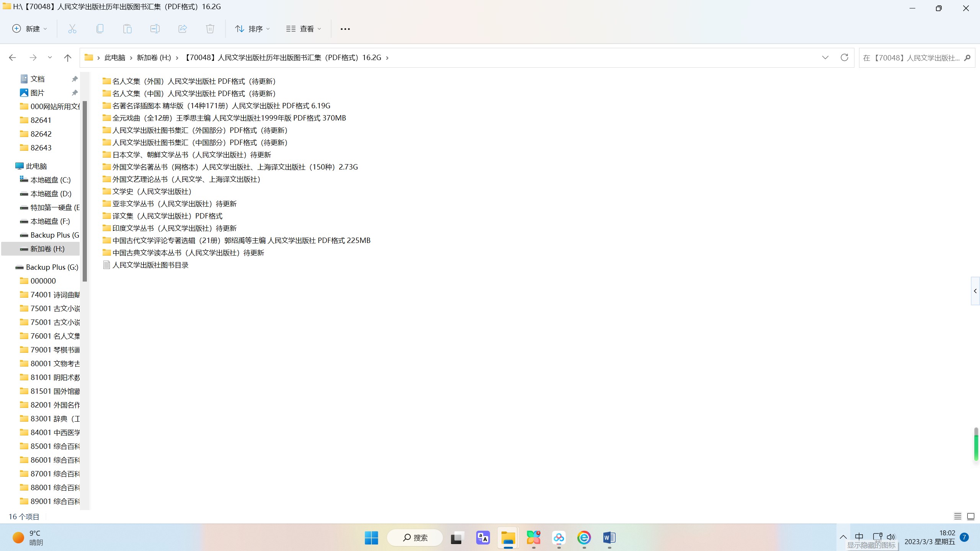Image resolution: width=980 pixels, height=551 pixels.
Task: Switch to large thumbnails view icon in status bar
Action: (971, 517)
